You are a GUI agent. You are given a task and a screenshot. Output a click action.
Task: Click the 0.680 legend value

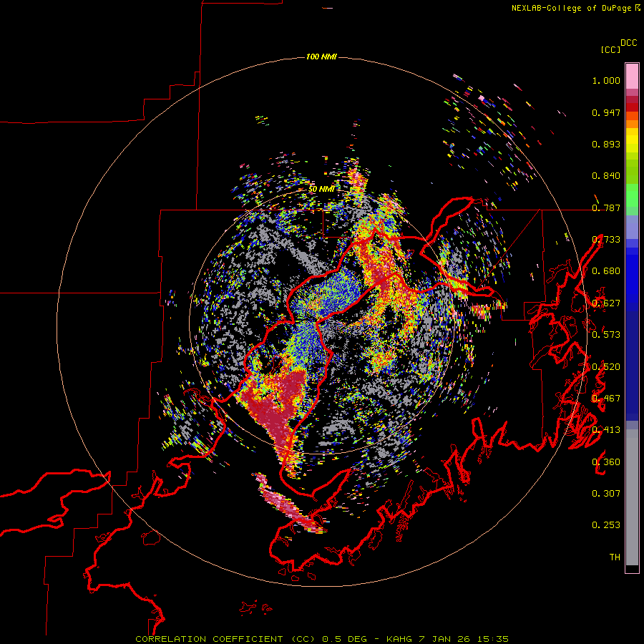[x=606, y=271]
